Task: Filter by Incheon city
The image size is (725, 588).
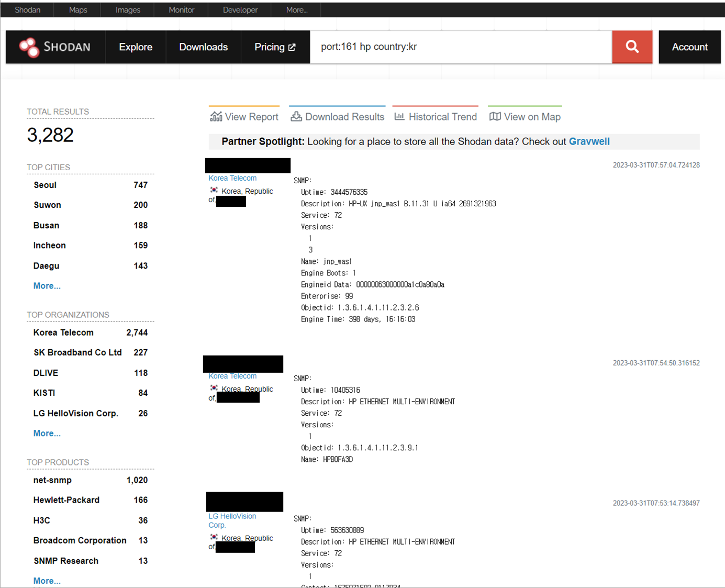Action: tap(91, 245)
